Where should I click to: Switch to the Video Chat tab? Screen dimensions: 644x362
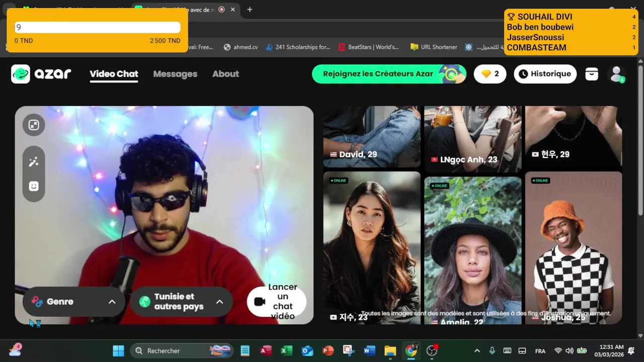[x=114, y=74]
